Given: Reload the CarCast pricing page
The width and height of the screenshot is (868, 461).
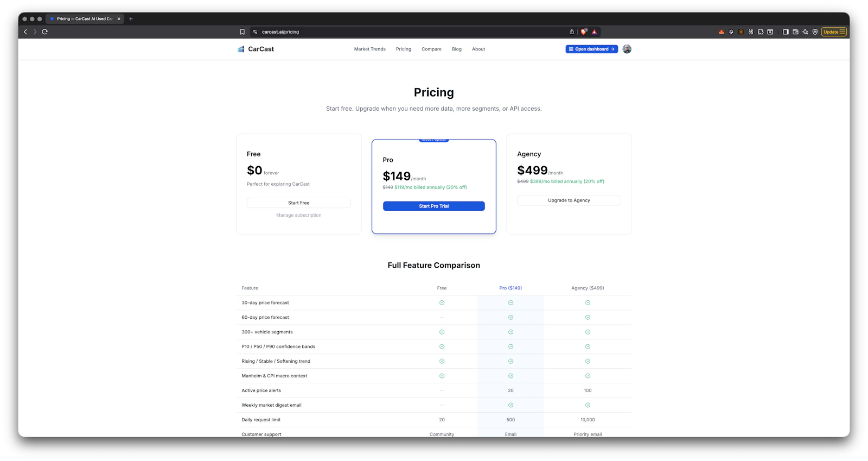Looking at the screenshot, I should pyautogui.click(x=45, y=31).
